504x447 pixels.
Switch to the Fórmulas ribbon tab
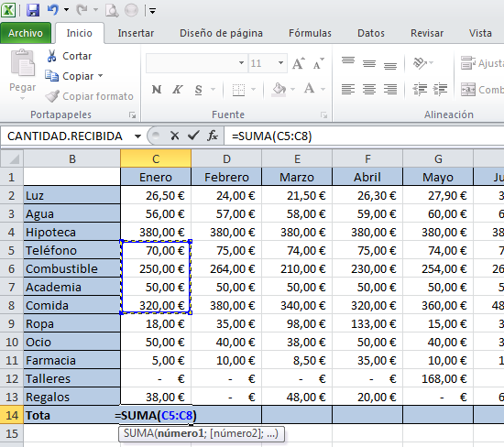pos(310,33)
